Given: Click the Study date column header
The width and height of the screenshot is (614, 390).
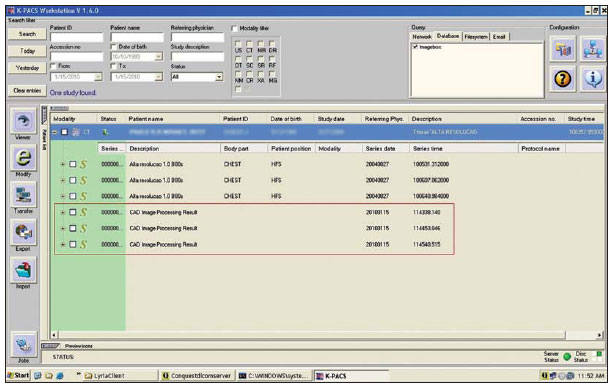Looking at the screenshot, I should (x=338, y=119).
